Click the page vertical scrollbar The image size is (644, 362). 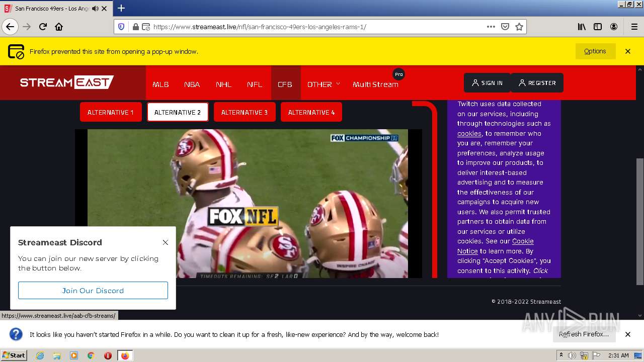coord(640,221)
